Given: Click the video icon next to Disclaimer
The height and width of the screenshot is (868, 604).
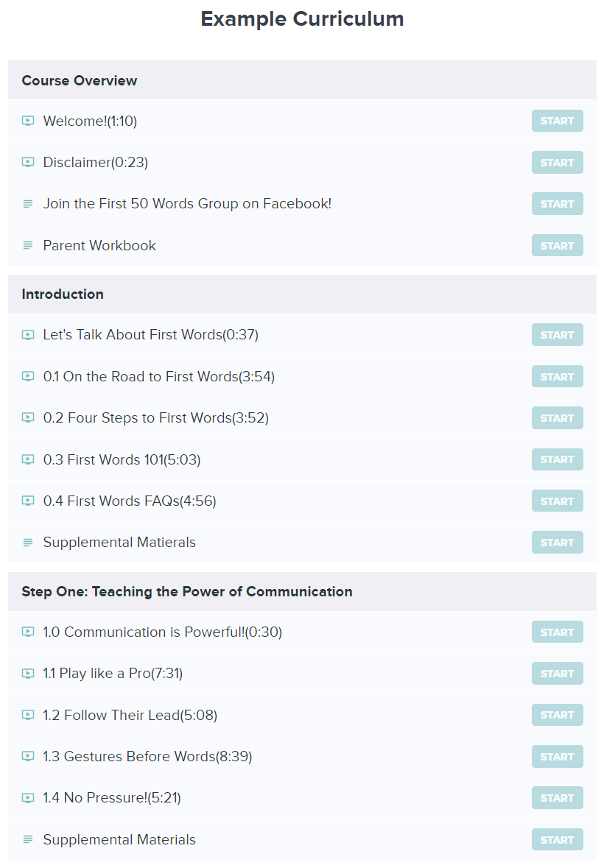Looking at the screenshot, I should pos(28,162).
